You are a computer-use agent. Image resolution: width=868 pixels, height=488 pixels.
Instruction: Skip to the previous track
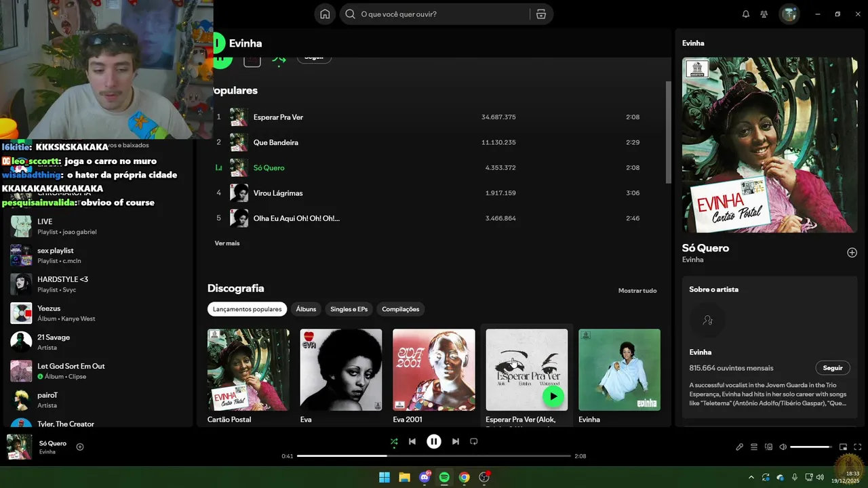pyautogui.click(x=412, y=441)
